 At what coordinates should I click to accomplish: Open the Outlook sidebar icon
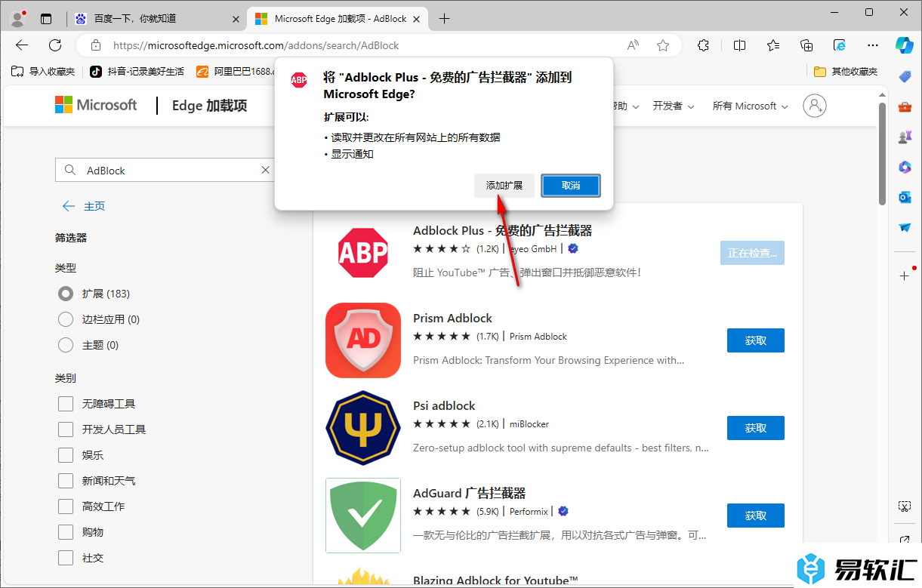click(905, 197)
